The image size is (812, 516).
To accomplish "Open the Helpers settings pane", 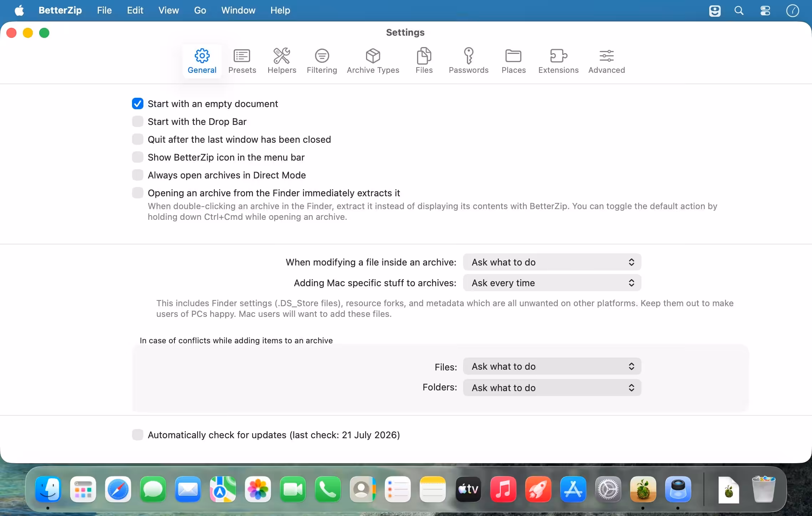I will click(282, 61).
